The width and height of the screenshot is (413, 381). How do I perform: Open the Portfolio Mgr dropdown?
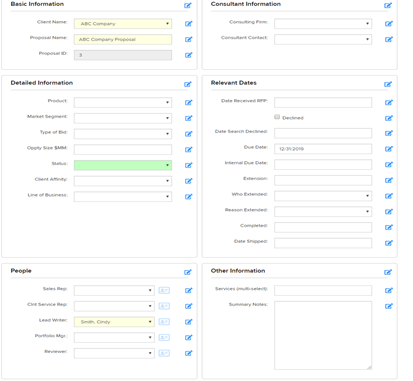pyautogui.click(x=114, y=337)
